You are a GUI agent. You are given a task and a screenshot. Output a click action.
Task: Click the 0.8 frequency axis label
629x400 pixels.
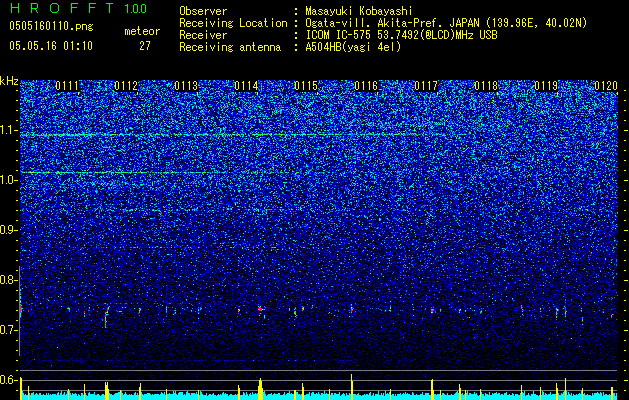9,280
